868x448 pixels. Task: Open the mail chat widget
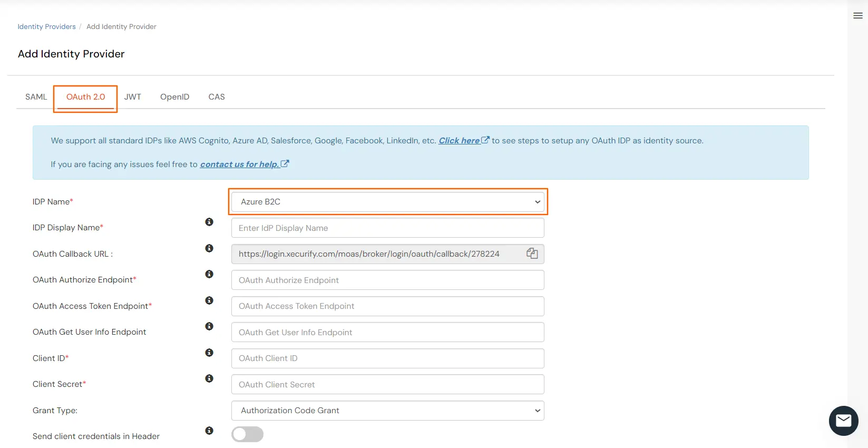coord(843,421)
